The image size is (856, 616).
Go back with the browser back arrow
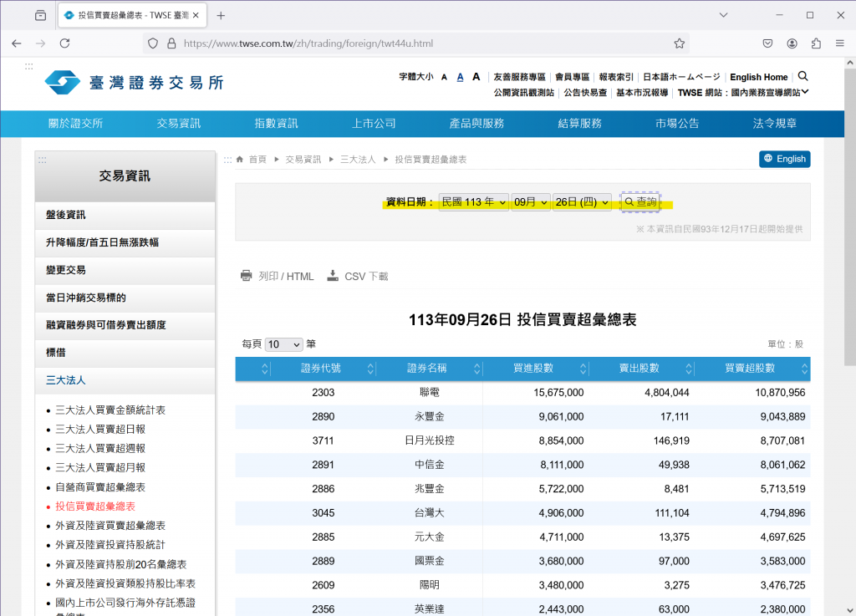tap(17, 43)
